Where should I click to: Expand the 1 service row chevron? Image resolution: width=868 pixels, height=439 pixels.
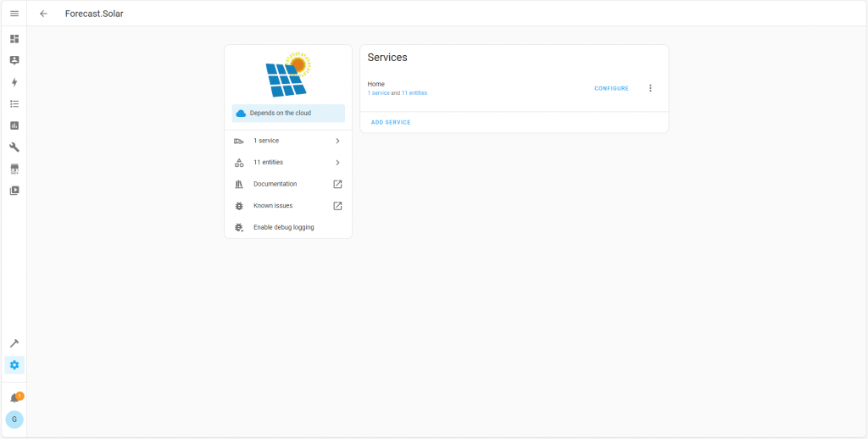coord(337,142)
